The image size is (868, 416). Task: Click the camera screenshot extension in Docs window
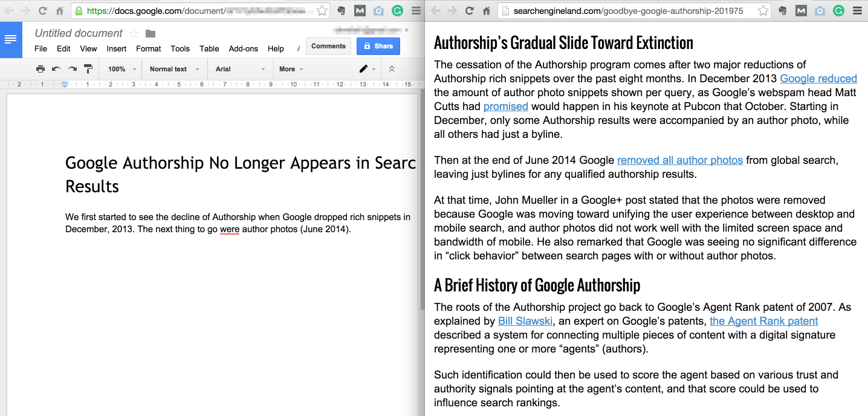[x=378, y=11]
